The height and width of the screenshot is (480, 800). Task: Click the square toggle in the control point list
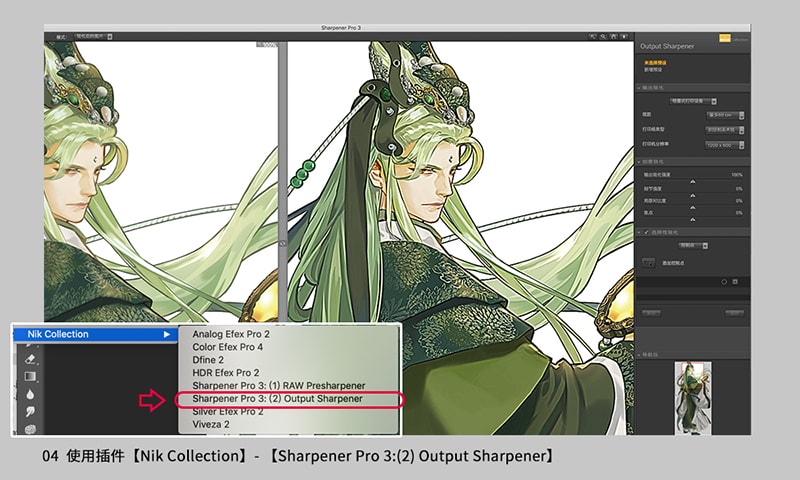pos(735,282)
